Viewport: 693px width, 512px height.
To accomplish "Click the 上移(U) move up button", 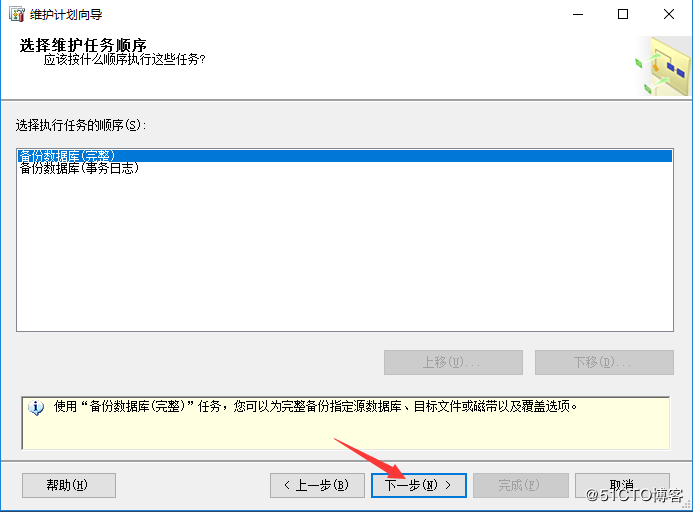I will [x=453, y=363].
